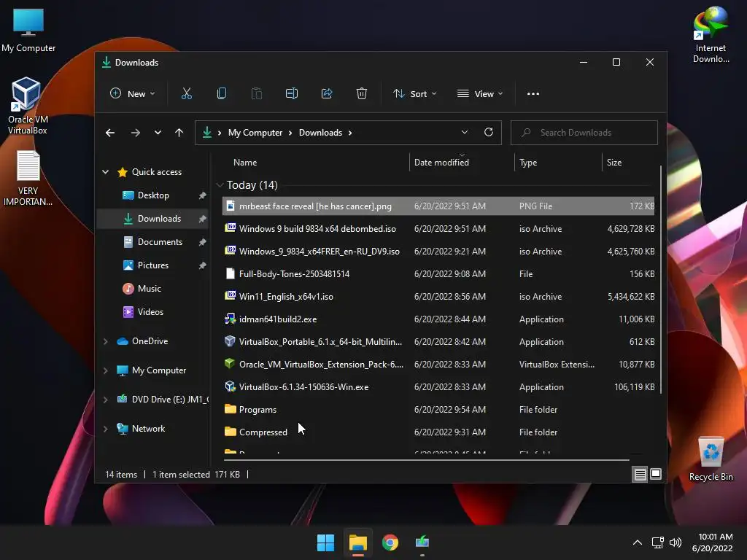Open the network tray icon
The width and height of the screenshot is (747, 560).
(657, 542)
